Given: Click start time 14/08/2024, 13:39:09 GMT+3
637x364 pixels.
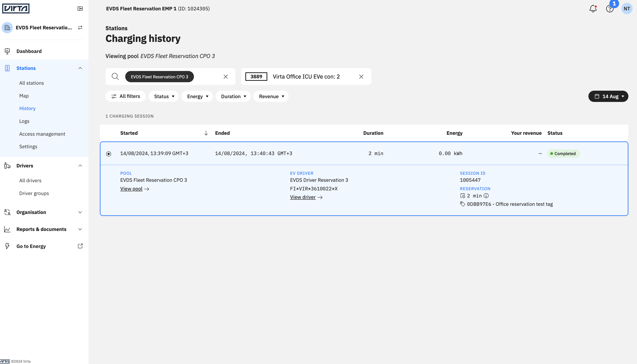Looking at the screenshot, I should tap(154, 153).
